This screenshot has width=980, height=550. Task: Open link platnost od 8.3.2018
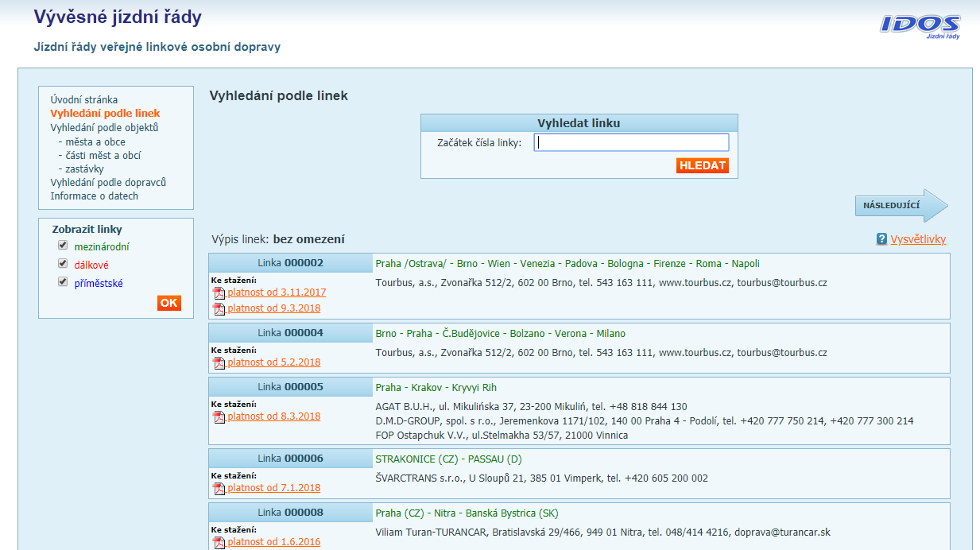pos(274,416)
